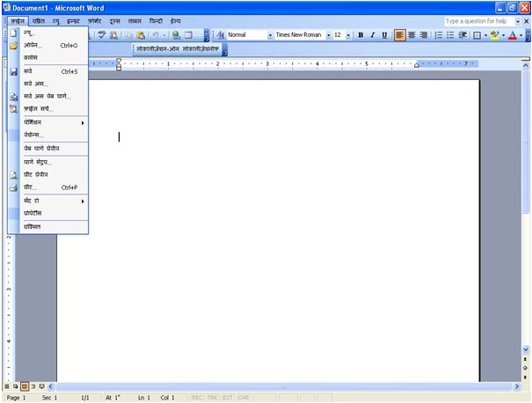Viewport: 532px width, 403px height.
Task: Toggle TRK track changes in status bar
Action: (x=213, y=398)
